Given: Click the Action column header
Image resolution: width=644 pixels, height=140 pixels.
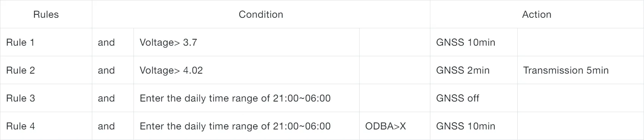Looking at the screenshot, I should [x=537, y=14].
